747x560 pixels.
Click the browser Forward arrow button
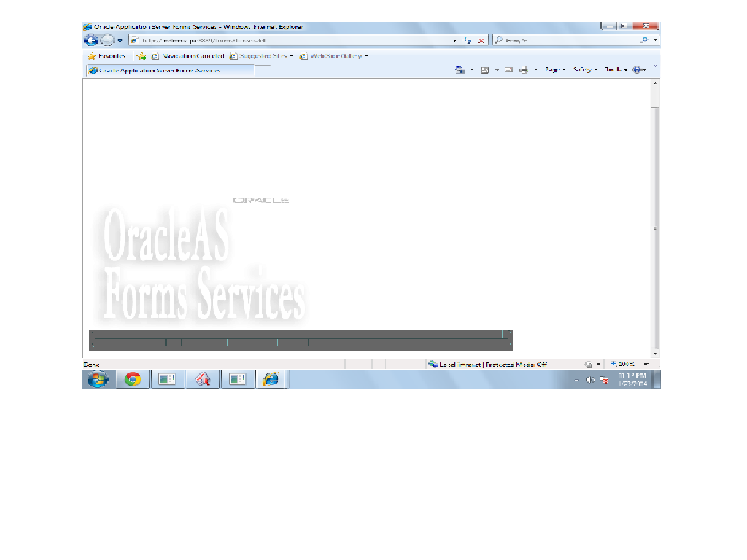(x=108, y=41)
